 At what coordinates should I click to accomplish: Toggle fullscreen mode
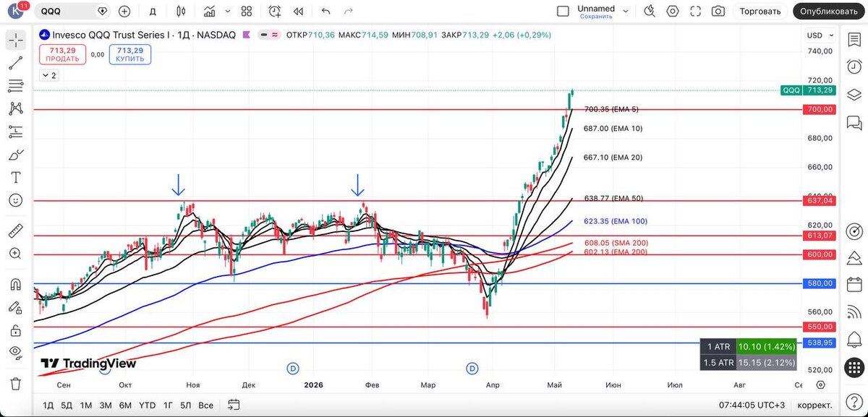tap(695, 11)
